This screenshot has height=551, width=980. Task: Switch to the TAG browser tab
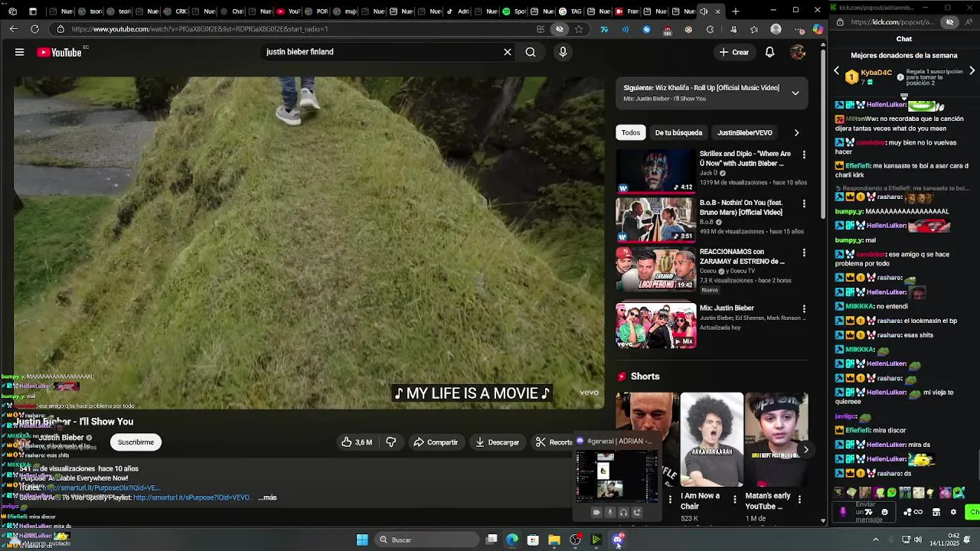[x=571, y=11]
